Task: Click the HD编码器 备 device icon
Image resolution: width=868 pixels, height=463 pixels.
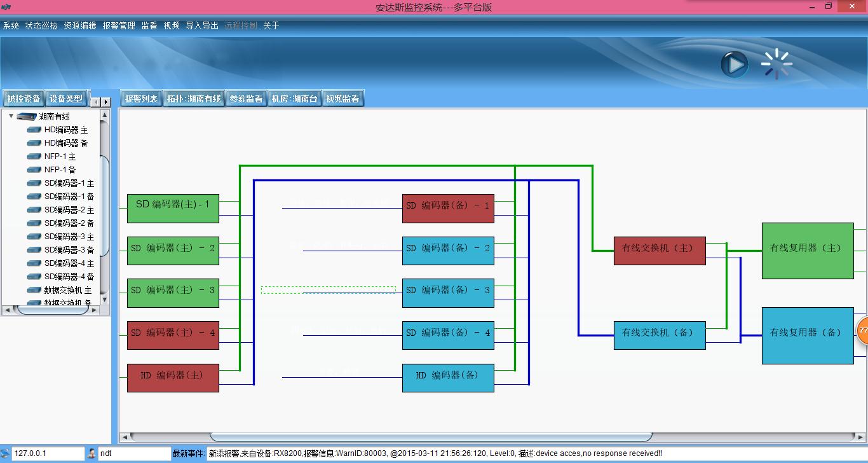Action: (34, 143)
